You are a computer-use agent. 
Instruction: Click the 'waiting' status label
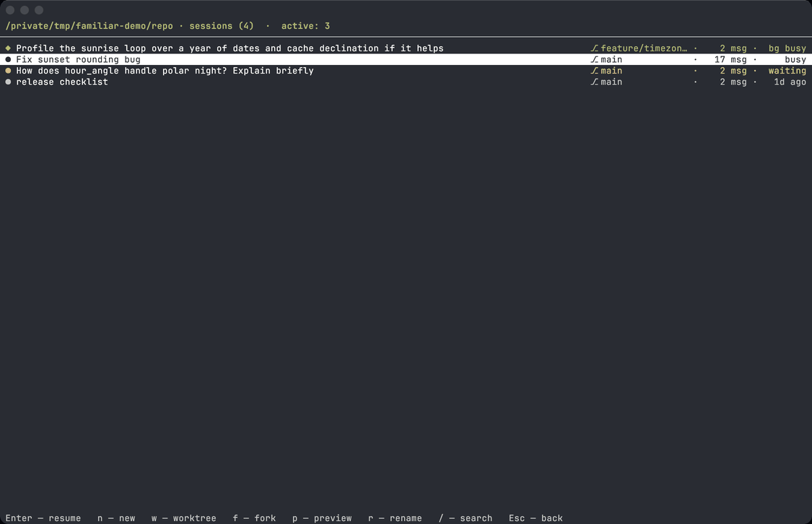tap(787, 71)
